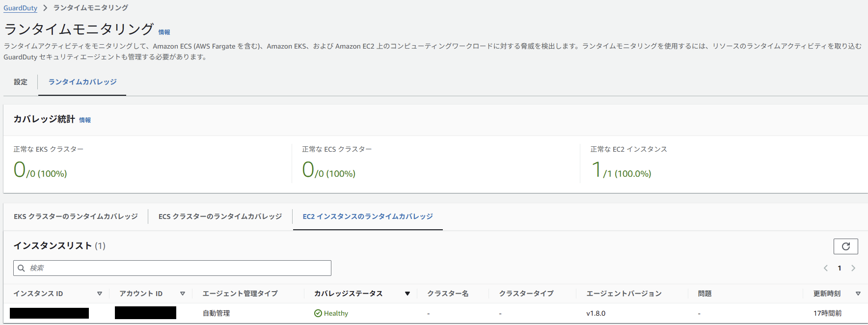Open 情報 link next to page title

click(164, 32)
